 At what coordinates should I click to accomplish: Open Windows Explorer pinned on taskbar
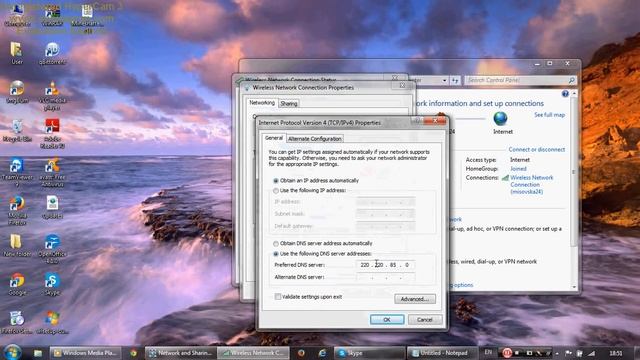(x=38, y=353)
